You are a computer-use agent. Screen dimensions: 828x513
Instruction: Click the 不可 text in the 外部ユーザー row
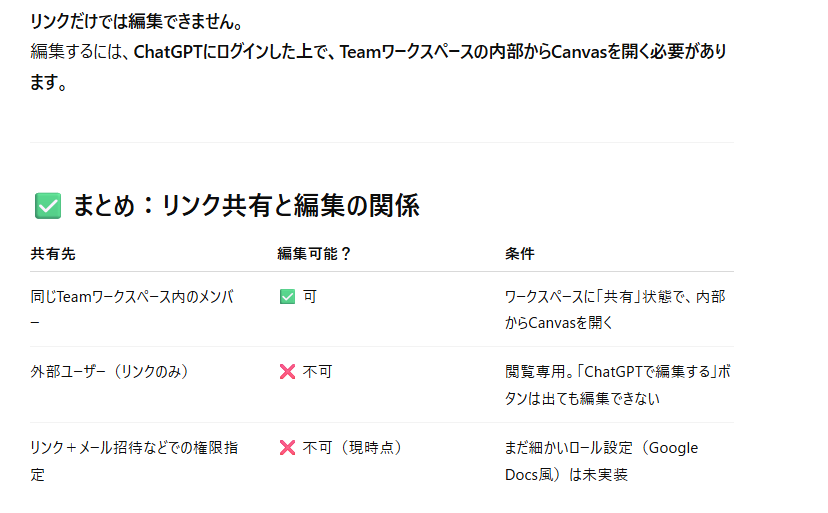(317, 372)
